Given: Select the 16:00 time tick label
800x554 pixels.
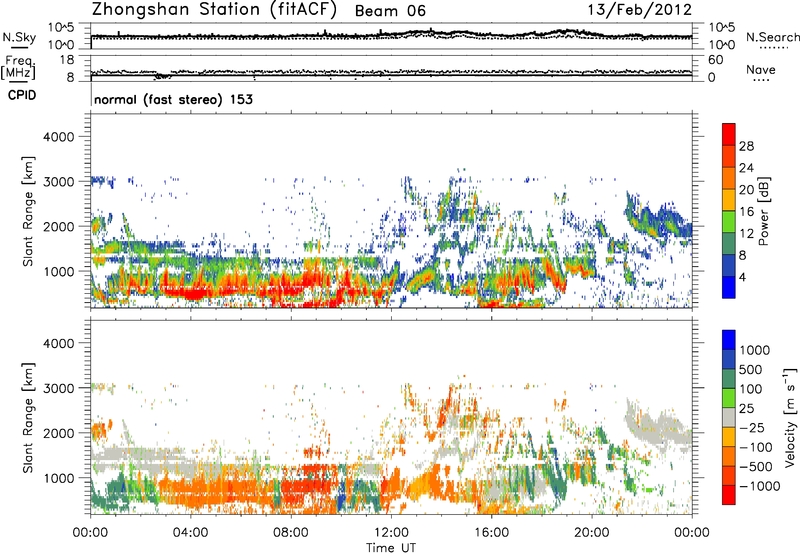Looking at the screenshot, I should click(491, 533).
